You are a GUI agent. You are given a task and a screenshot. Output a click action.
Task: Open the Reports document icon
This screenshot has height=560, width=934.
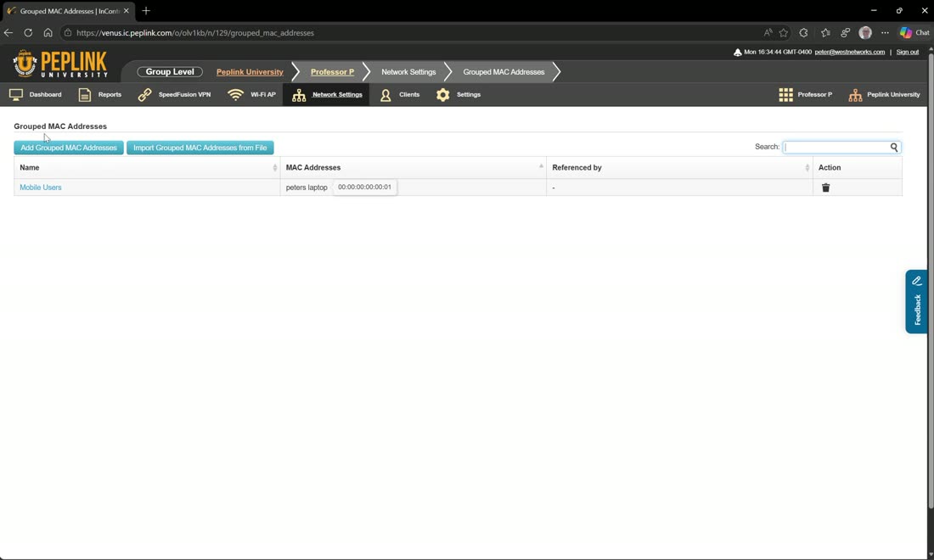pos(85,95)
